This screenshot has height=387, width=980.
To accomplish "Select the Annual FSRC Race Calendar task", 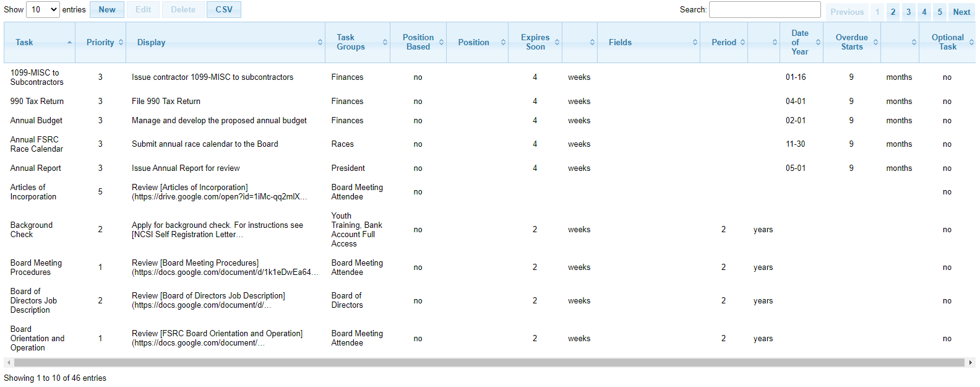I will pos(37,144).
